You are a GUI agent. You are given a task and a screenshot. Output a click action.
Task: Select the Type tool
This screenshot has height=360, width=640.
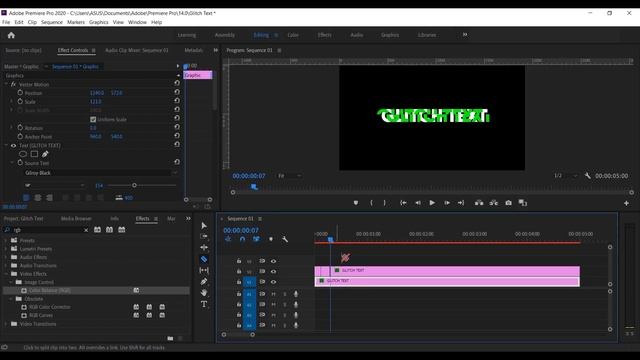[x=204, y=304]
